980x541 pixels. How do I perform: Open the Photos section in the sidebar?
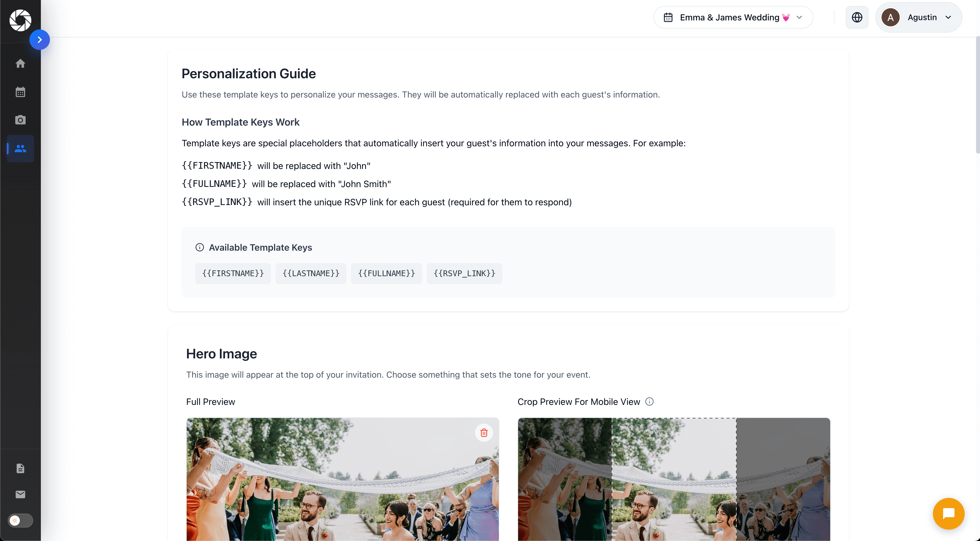coord(20,120)
